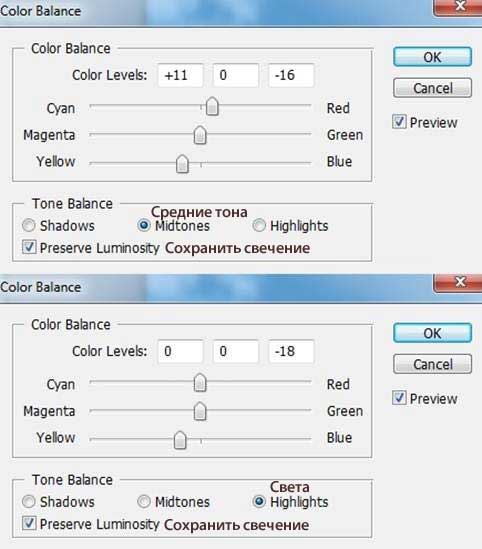Click Cancel in the lower Color Balance dialog
This screenshot has width=482, height=549.
point(432,364)
